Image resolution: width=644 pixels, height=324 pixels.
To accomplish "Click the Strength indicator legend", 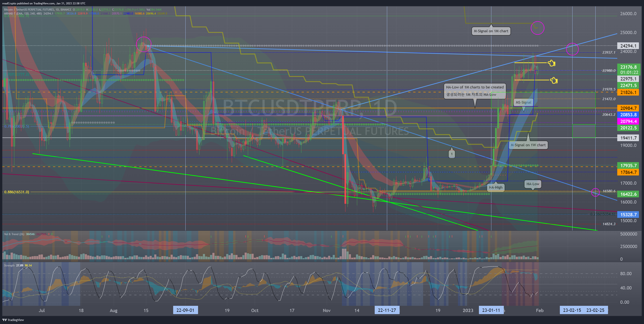I will (9, 265).
